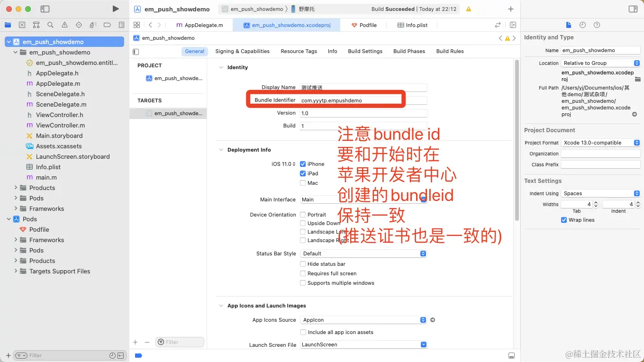Reveal the file path arrow in inspector
Screen dimensions: 644x362
click(635, 114)
